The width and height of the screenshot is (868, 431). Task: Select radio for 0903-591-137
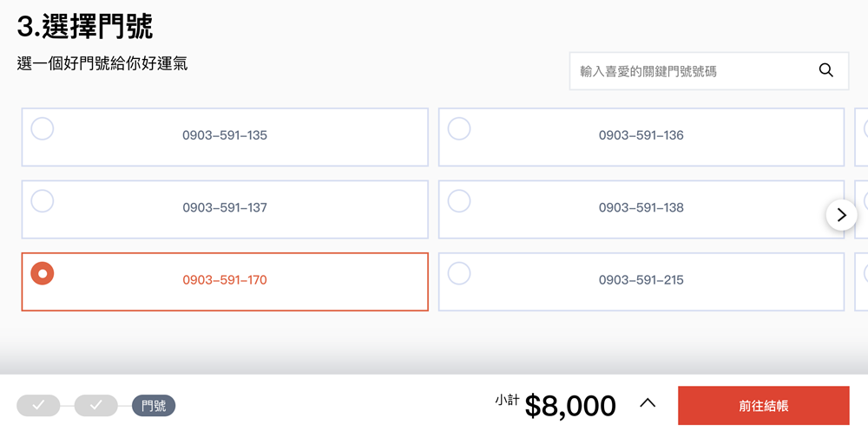(43, 201)
